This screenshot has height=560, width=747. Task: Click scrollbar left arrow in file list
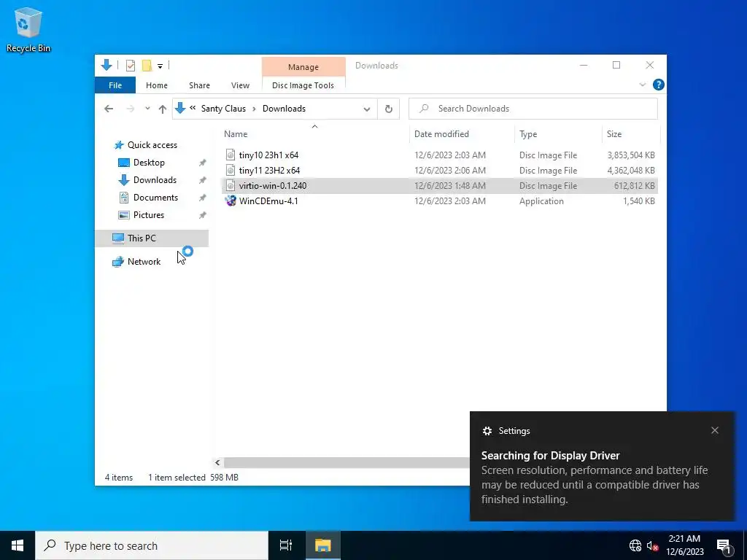tap(217, 462)
